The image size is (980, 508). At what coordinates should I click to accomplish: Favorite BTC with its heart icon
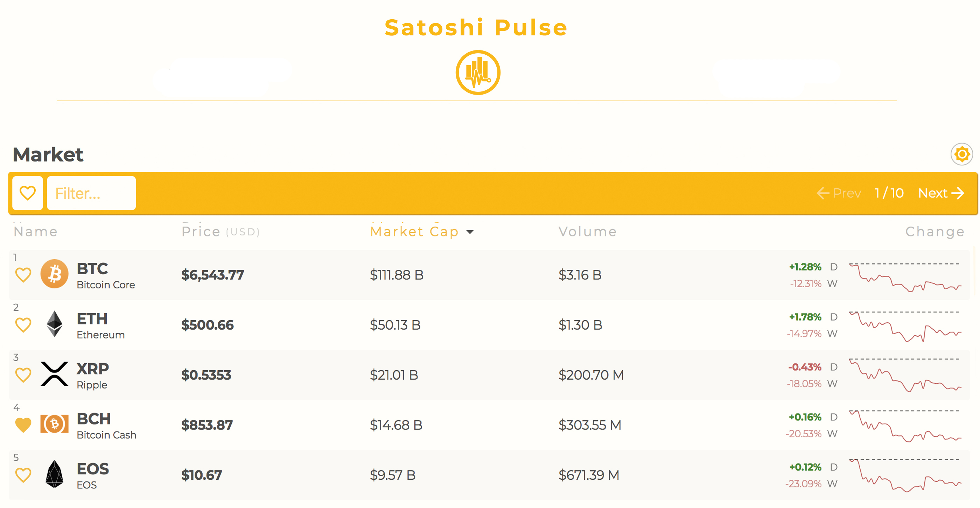pyautogui.click(x=23, y=275)
